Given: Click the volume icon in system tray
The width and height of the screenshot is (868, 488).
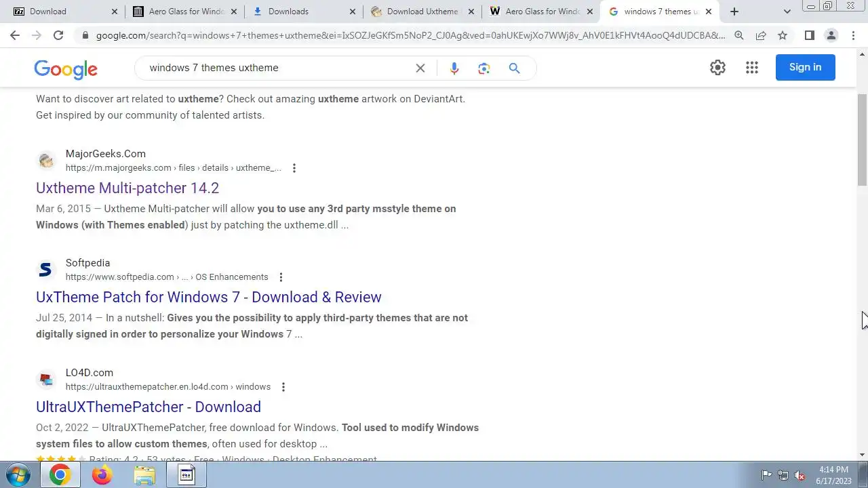Looking at the screenshot, I should [x=800, y=475].
